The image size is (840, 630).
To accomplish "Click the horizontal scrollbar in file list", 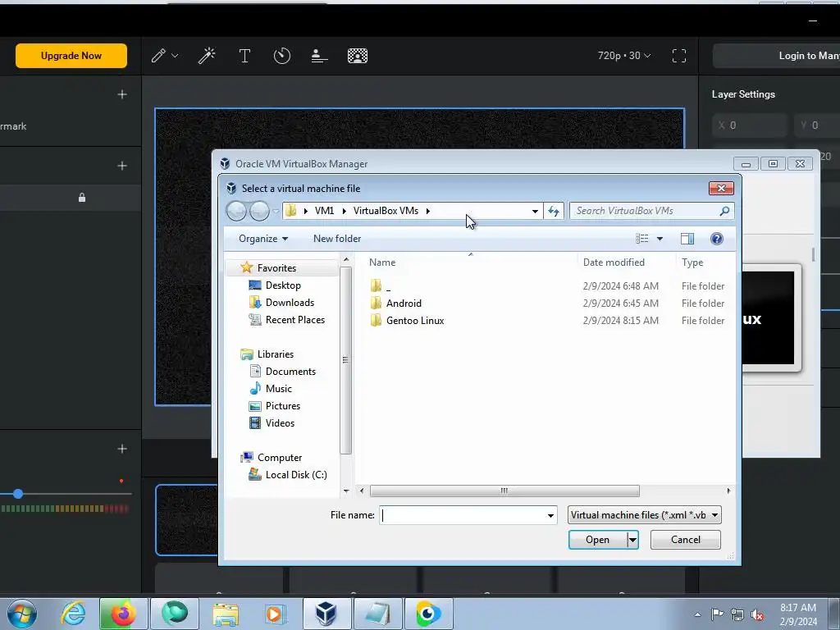I will click(504, 491).
